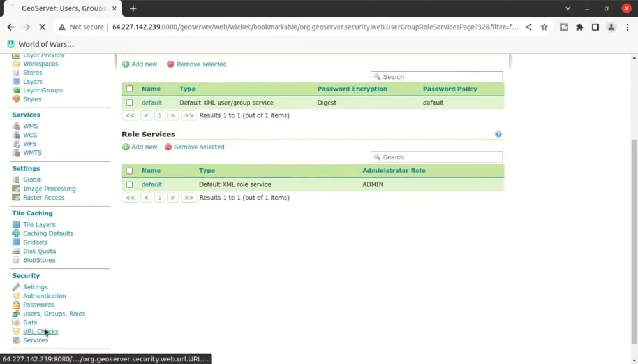The width and height of the screenshot is (638, 364).
Task: Click the Tile Layers icon
Action: tap(17, 224)
